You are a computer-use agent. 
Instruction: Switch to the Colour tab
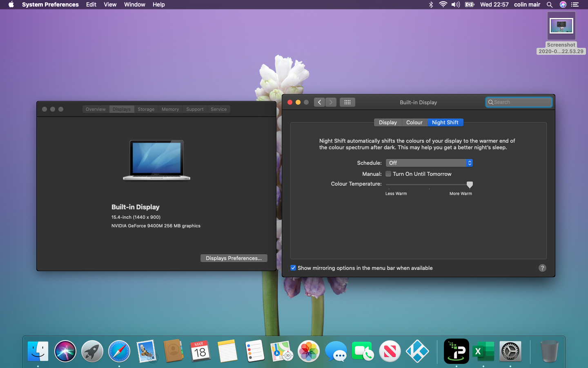coord(414,122)
